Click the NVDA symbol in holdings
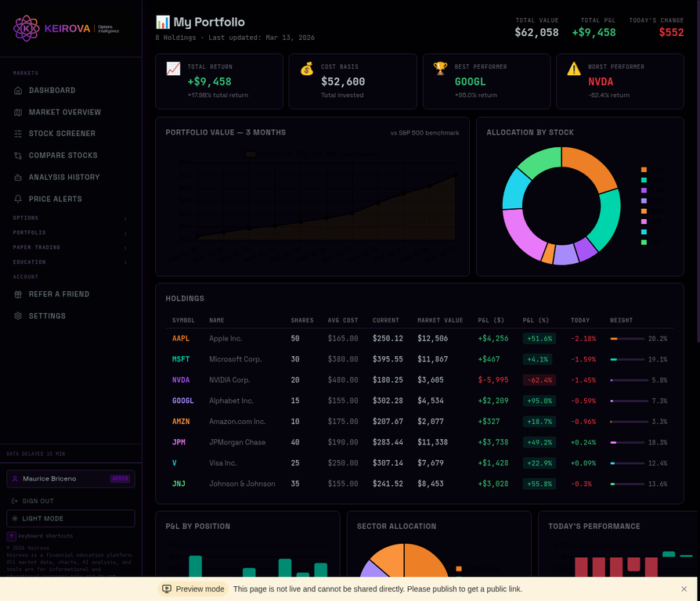The height and width of the screenshot is (601, 700). point(181,380)
